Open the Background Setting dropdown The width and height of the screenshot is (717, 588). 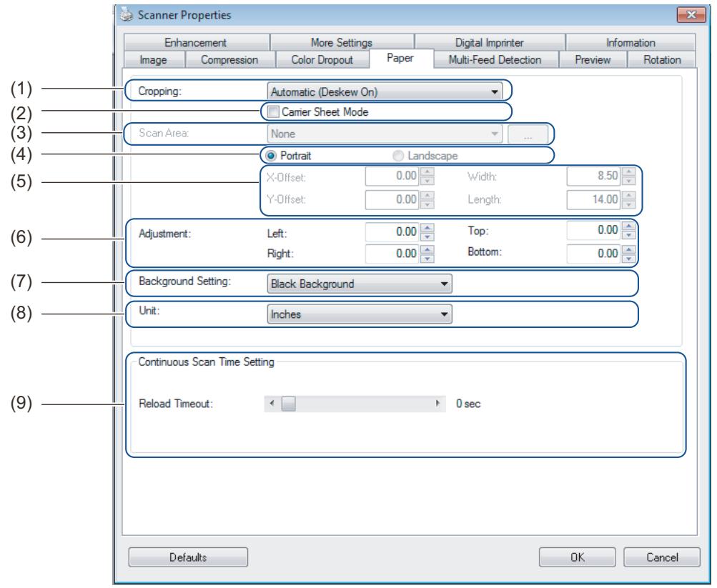coord(360,284)
